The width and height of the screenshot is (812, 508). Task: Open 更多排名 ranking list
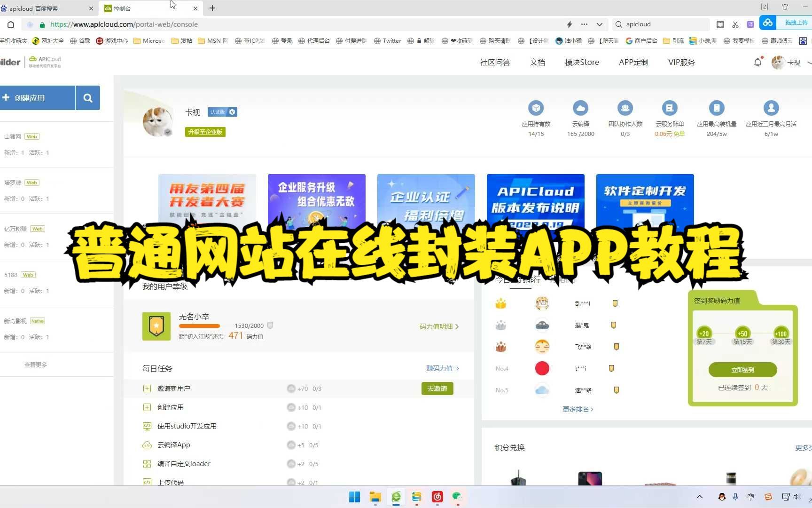click(578, 409)
